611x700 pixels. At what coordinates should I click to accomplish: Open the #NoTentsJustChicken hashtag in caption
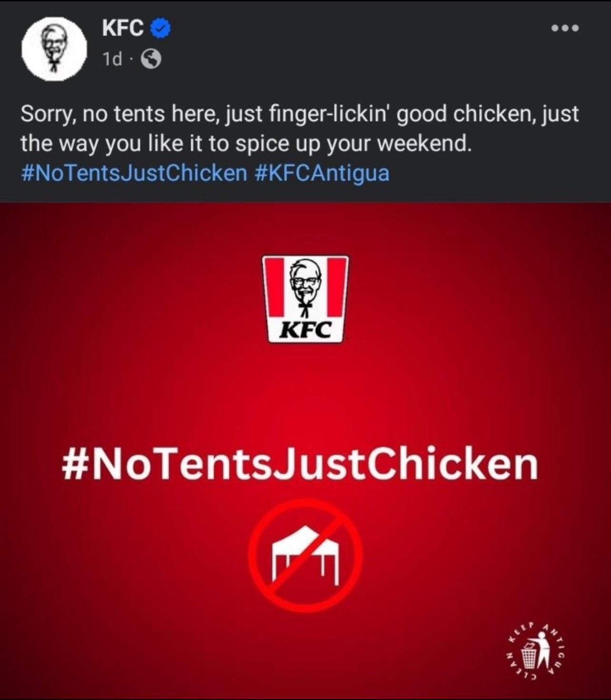134,173
